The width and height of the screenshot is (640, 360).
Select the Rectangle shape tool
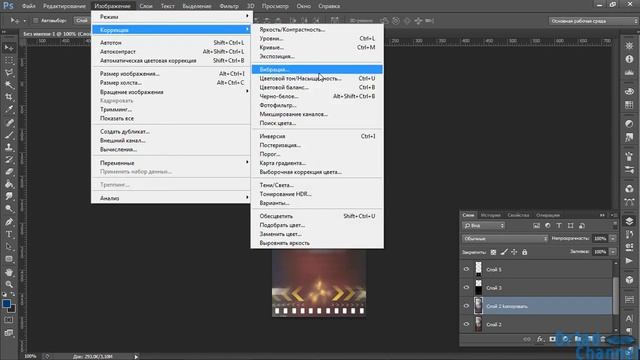(9, 259)
